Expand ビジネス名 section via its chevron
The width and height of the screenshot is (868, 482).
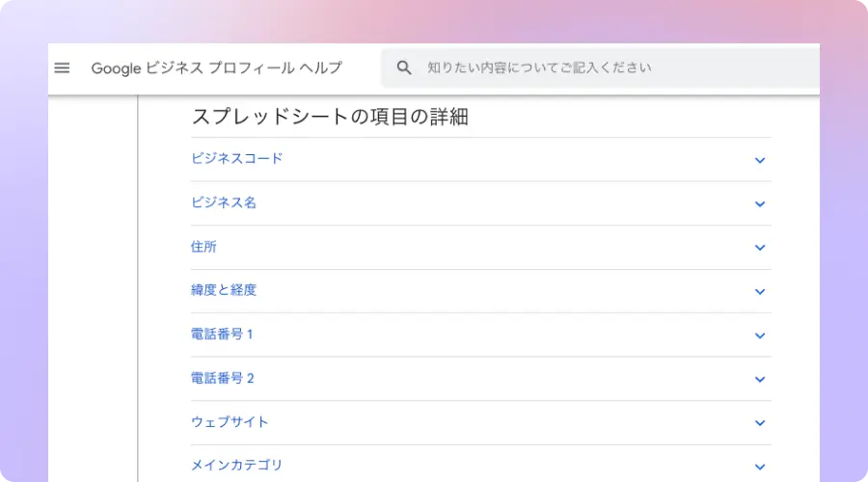(x=760, y=204)
